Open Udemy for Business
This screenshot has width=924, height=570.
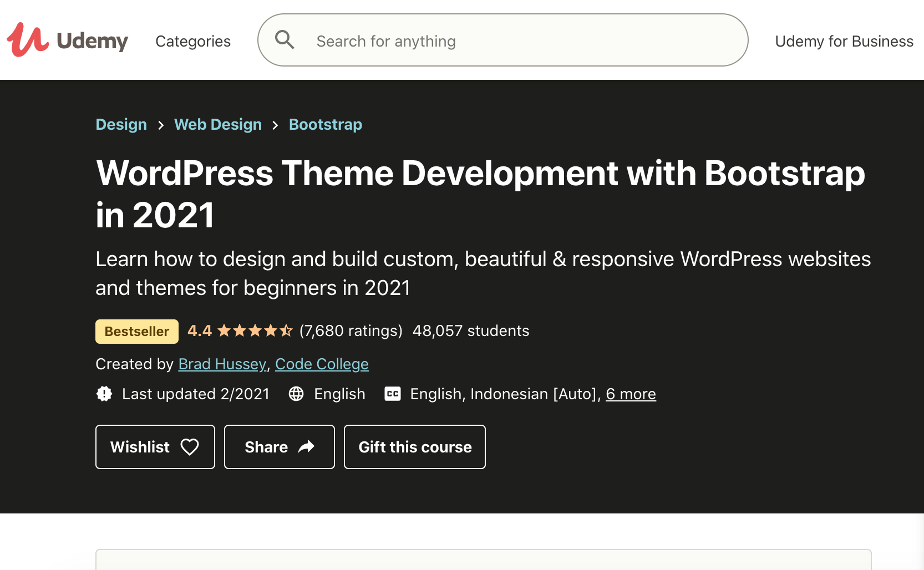844,41
